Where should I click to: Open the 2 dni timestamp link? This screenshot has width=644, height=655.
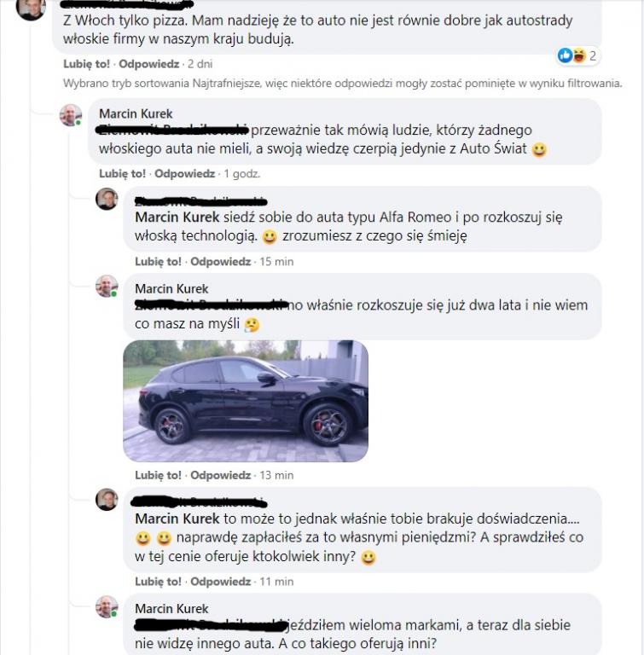[x=200, y=64]
